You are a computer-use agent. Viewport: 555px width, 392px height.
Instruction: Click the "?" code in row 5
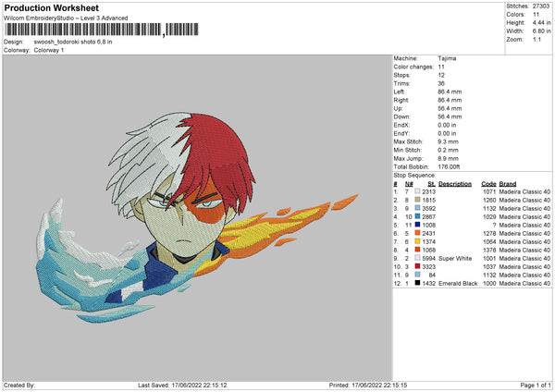pyautogui.click(x=494, y=225)
